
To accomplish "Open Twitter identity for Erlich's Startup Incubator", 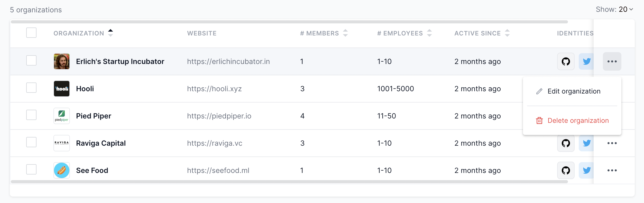I will 586,61.
